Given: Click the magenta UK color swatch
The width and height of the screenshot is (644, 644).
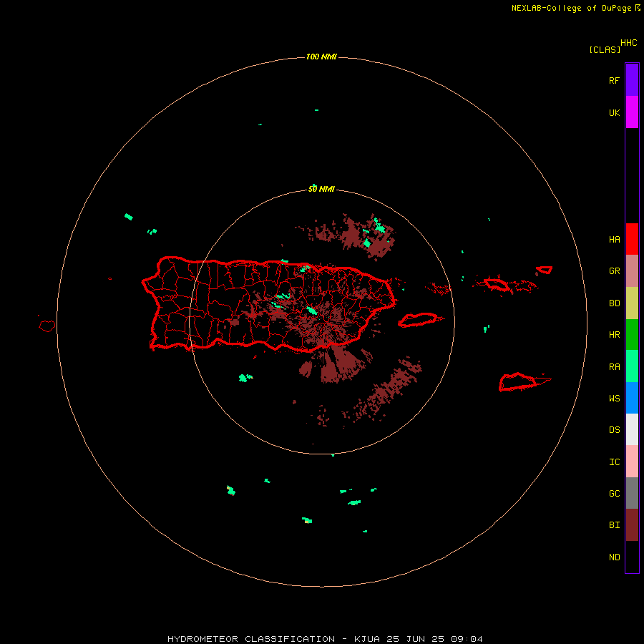Looking at the screenshot, I should click(632, 112).
